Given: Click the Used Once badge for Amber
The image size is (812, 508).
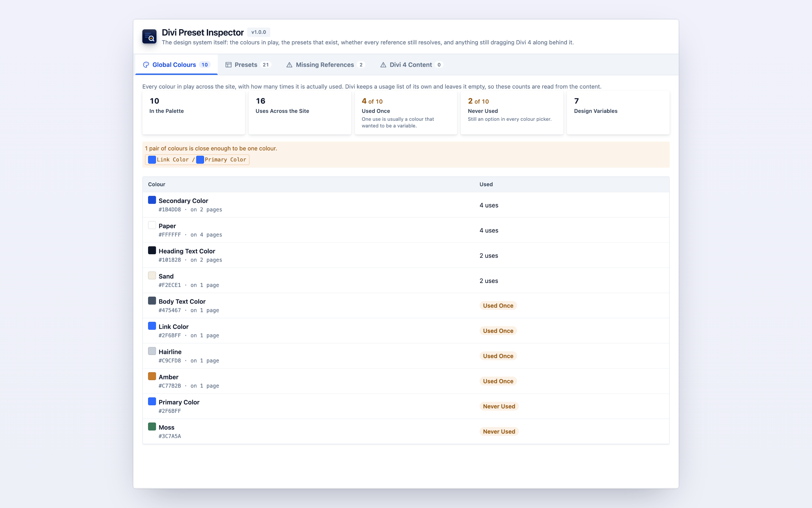Looking at the screenshot, I should [x=498, y=381].
